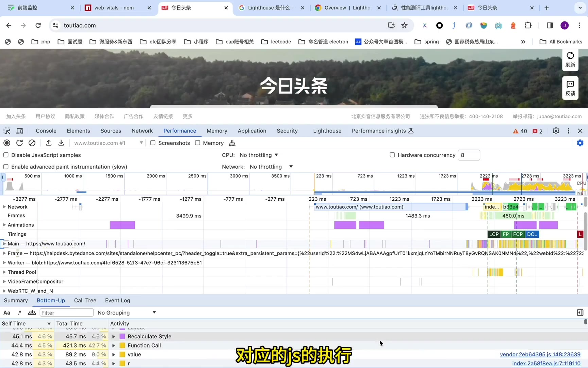Image resolution: width=588 pixels, height=368 pixels.
Task: Click the record performance profile button
Action: click(x=7, y=143)
